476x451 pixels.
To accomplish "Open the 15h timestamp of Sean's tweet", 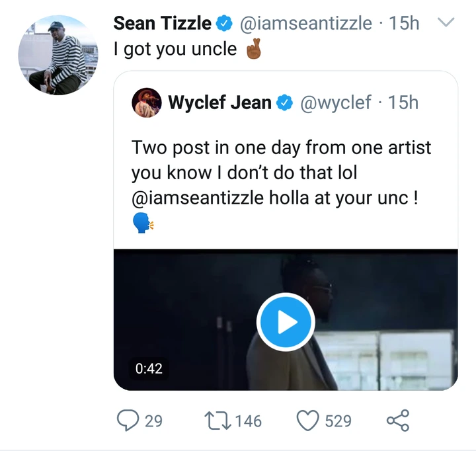I will point(405,24).
